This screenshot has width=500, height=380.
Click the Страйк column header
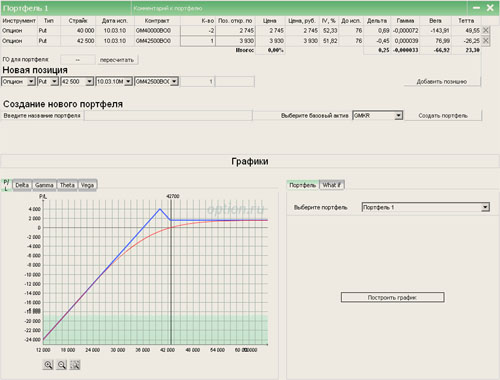coord(78,21)
